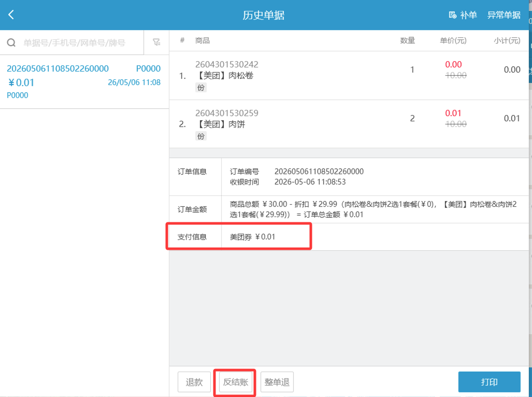Click the 小计(元) column header
The width and height of the screenshot is (532, 397).
[507, 40]
